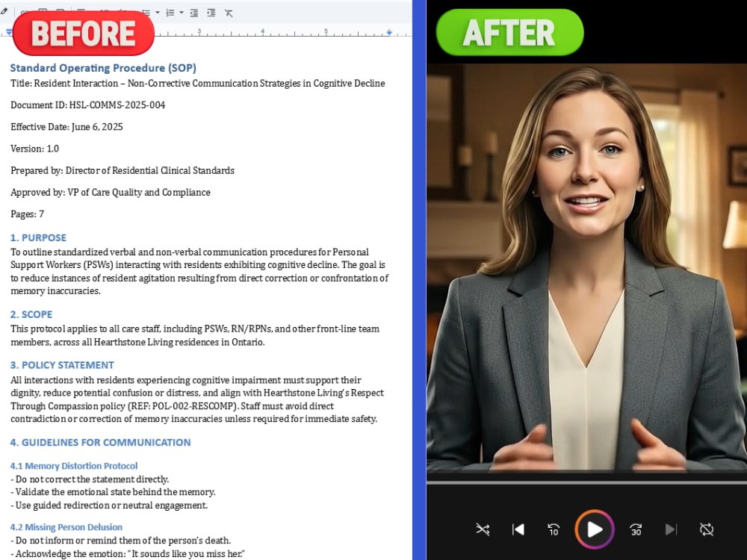Click '4. GUIDELINES FOR COMMUNICATION' heading
Image resolution: width=747 pixels, height=560 pixels.
[101, 442]
